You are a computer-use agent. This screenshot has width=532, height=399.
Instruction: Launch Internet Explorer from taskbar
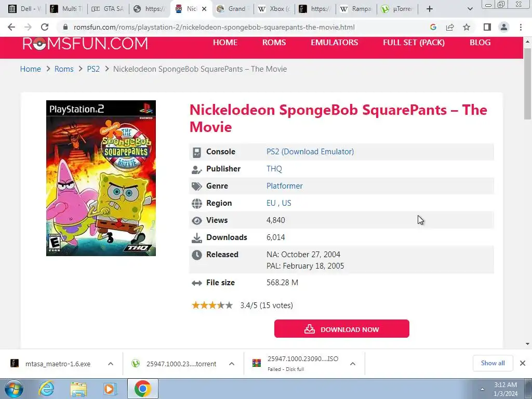pyautogui.click(x=46, y=389)
